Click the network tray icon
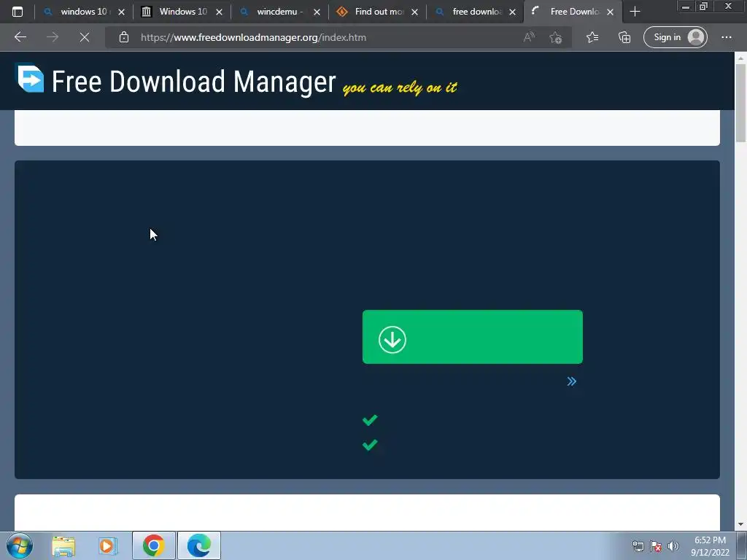 [x=638, y=546]
